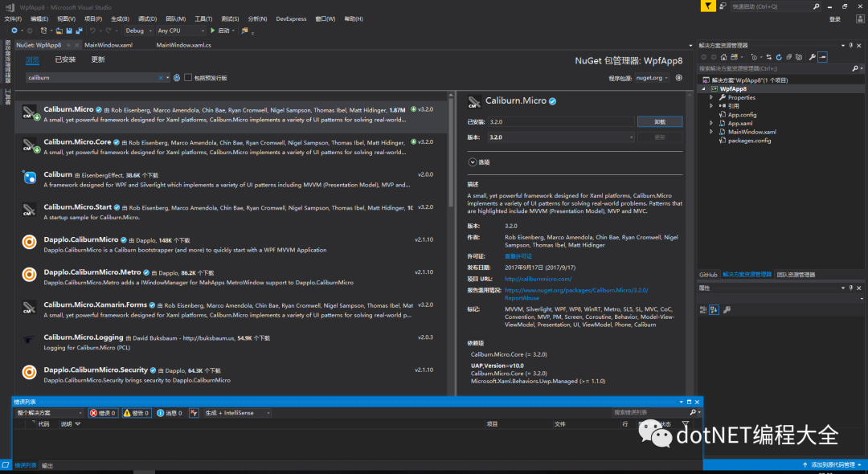
Task: Click the Find in Files toolbar icon
Action: (x=244, y=31)
